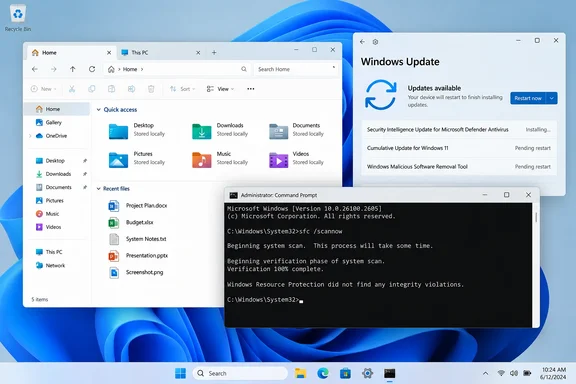Show hidden icons in system tray

(x=485, y=373)
